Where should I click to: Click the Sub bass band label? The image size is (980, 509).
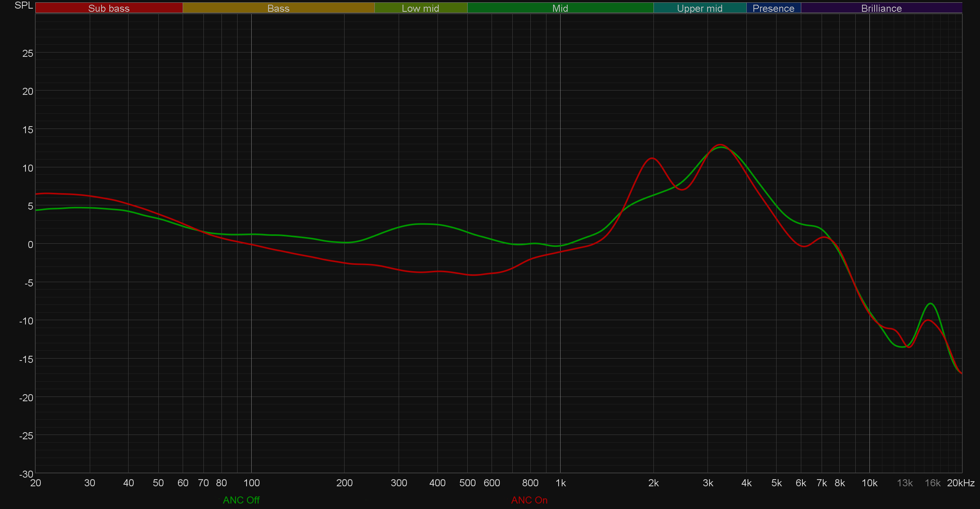109,8
